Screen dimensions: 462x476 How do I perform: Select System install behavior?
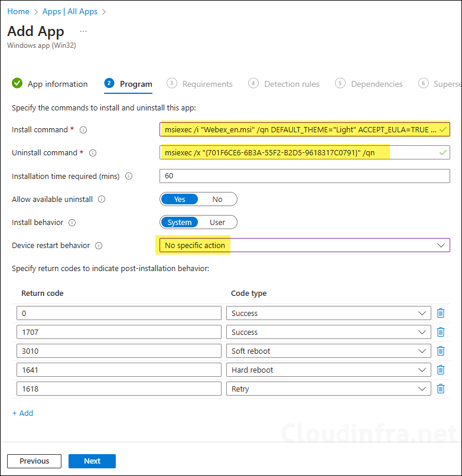[x=180, y=223]
